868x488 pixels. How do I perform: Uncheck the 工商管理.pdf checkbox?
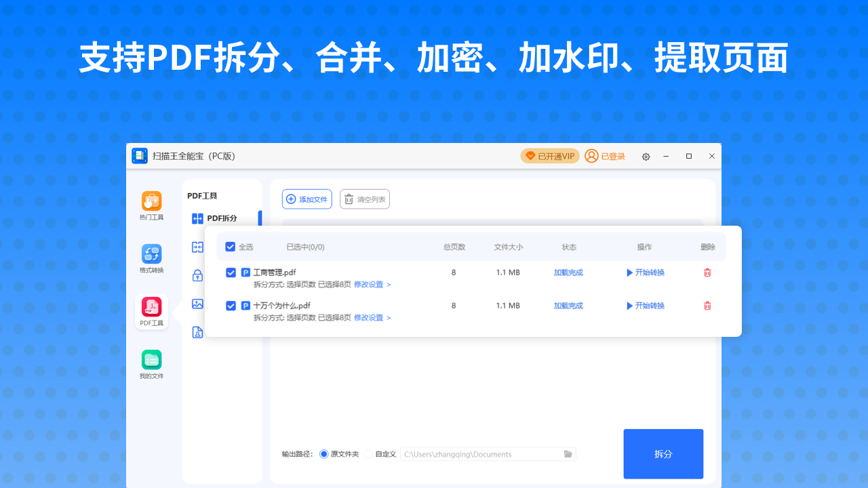pos(231,272)
